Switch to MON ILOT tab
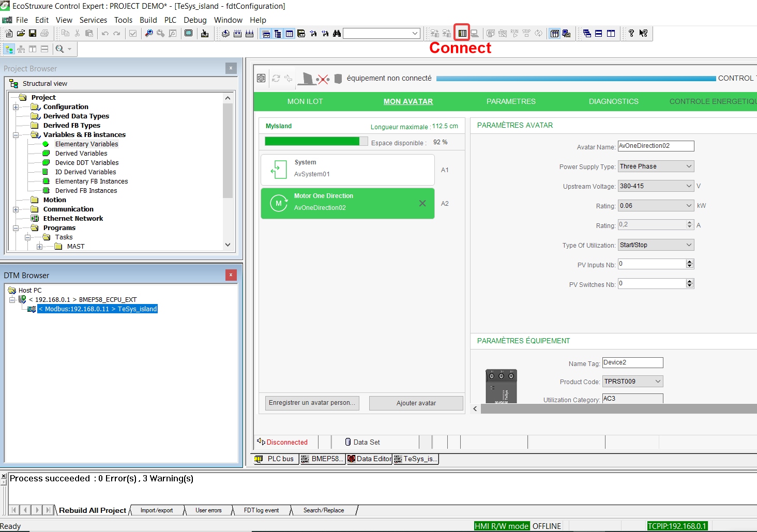757x532 pixels. click(305, 101)
